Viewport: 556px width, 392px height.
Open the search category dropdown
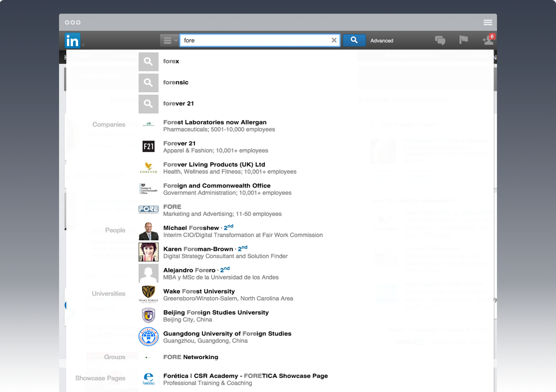(x=169, y=41)
